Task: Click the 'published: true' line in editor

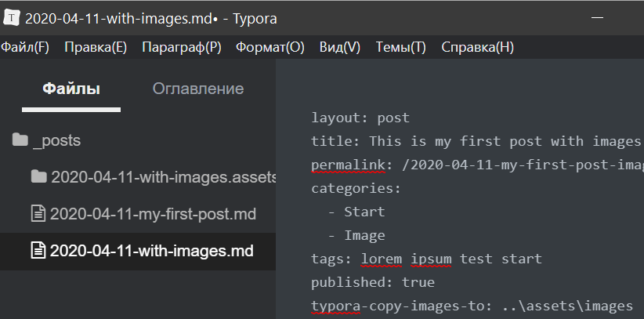Action: pyautogui.click(x=372, y=282)
